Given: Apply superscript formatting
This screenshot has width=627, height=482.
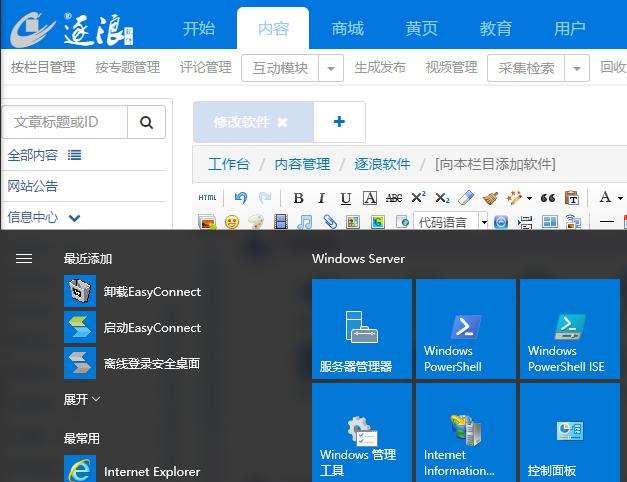Looking at the screenshot, I should (418, 197).
